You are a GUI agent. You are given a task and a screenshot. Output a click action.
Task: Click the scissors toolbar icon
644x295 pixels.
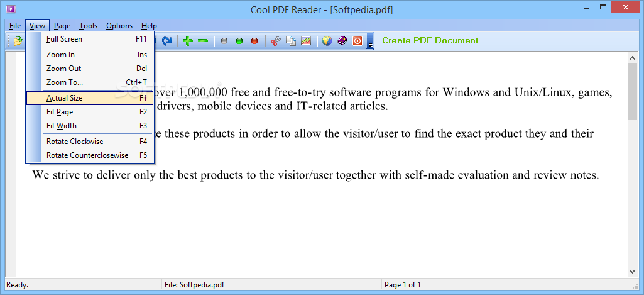point(276,41)
